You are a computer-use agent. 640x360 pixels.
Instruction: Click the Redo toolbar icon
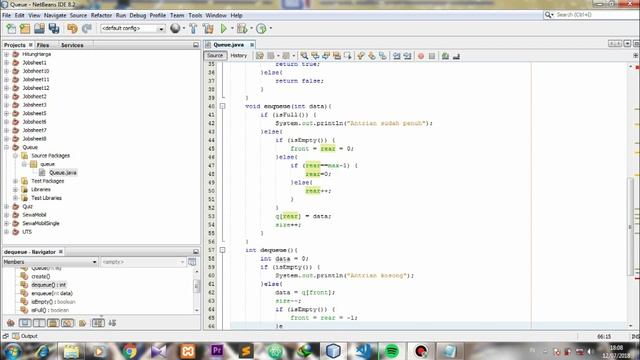tap(87, 28)
